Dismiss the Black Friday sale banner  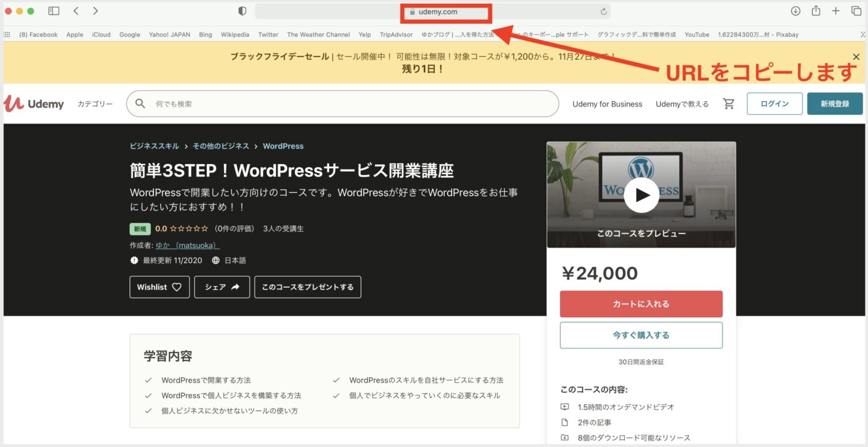[856, 57]
